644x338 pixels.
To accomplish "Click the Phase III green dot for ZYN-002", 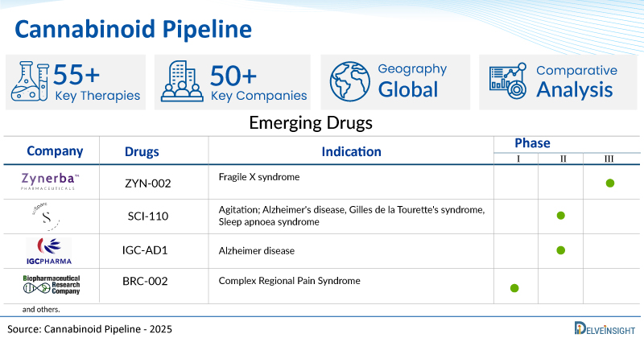I will pyautogui.click(x=610, y=183).
